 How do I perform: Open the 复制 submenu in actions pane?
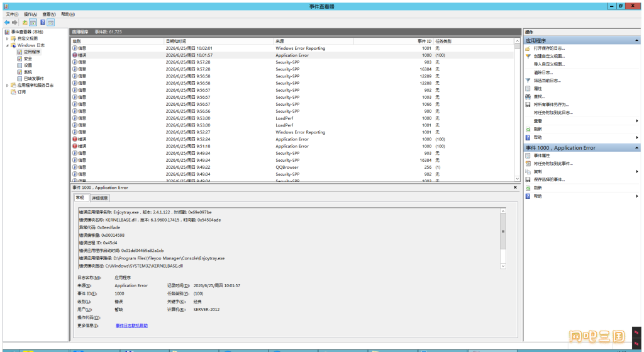[538, 171]
